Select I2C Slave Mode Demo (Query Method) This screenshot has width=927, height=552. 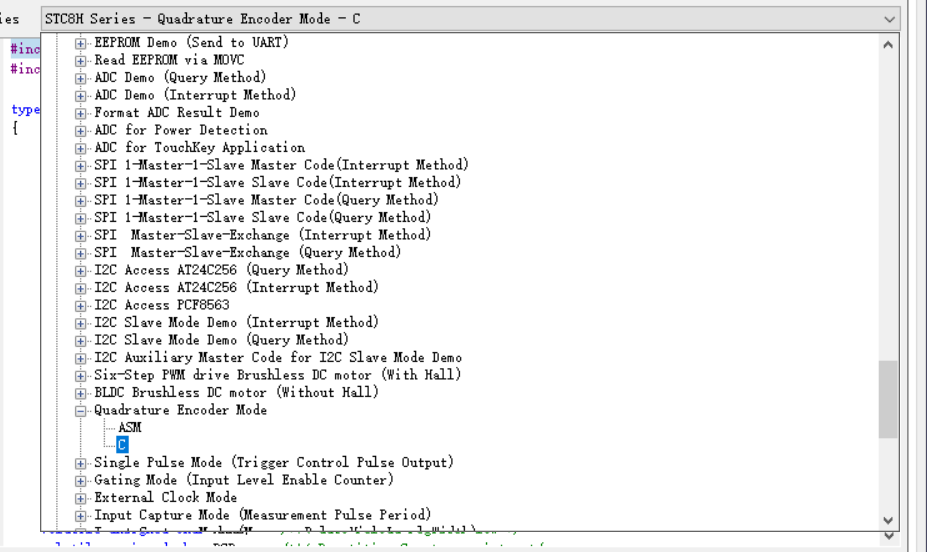pos(221,340)
